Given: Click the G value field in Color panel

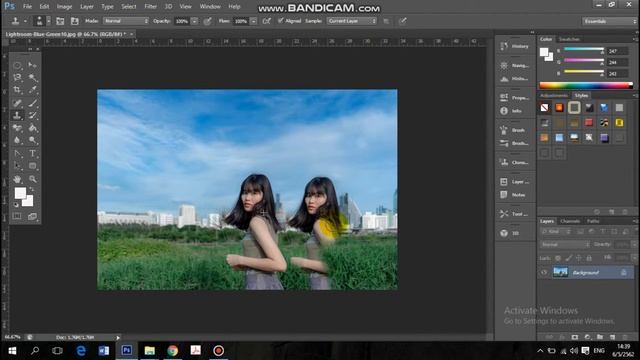Looking at the screenshot, I should click(617, 62).
